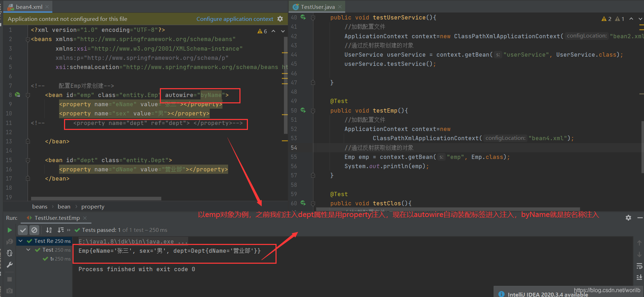Click 'property' in XML breadcrumb
Viewport: 644px width, 297px height.
93,206
